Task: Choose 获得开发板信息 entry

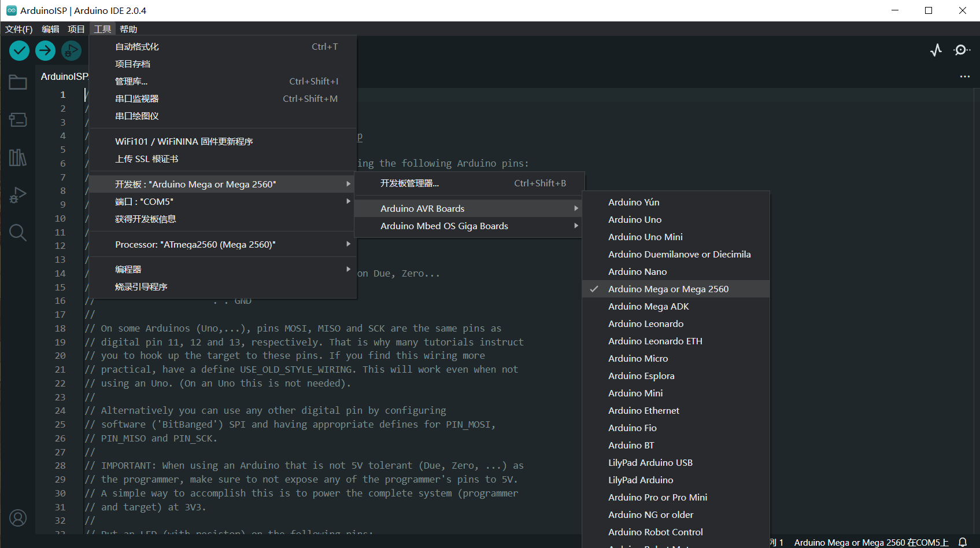Action: coord(223,219)
